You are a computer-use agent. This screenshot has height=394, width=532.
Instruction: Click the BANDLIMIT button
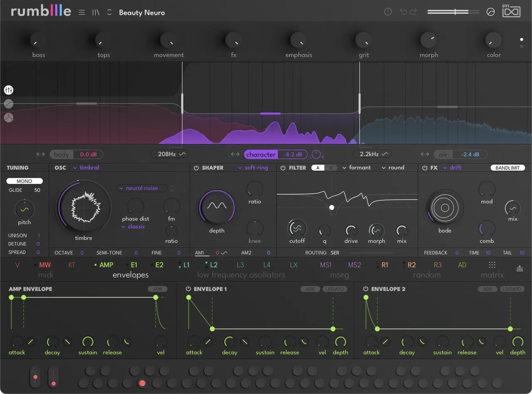[x=507, y=168]
